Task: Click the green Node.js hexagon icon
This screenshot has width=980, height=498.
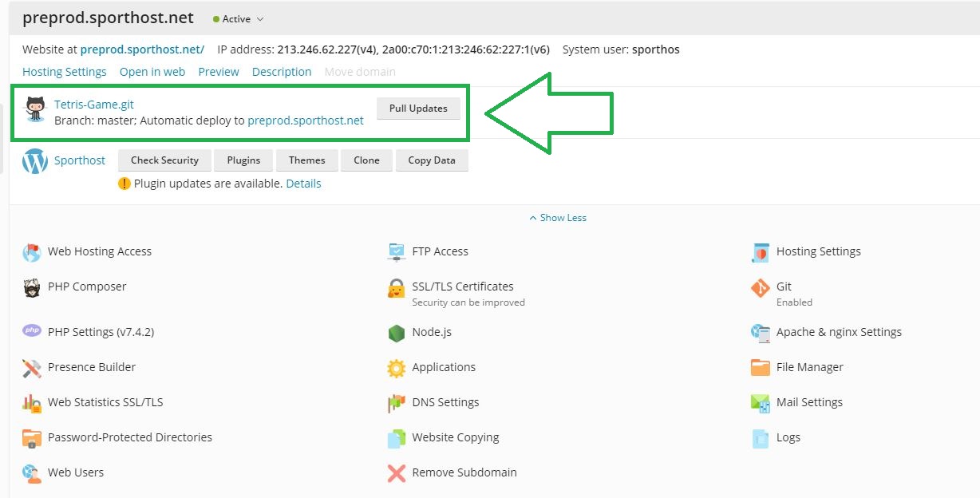Action: 397,333
